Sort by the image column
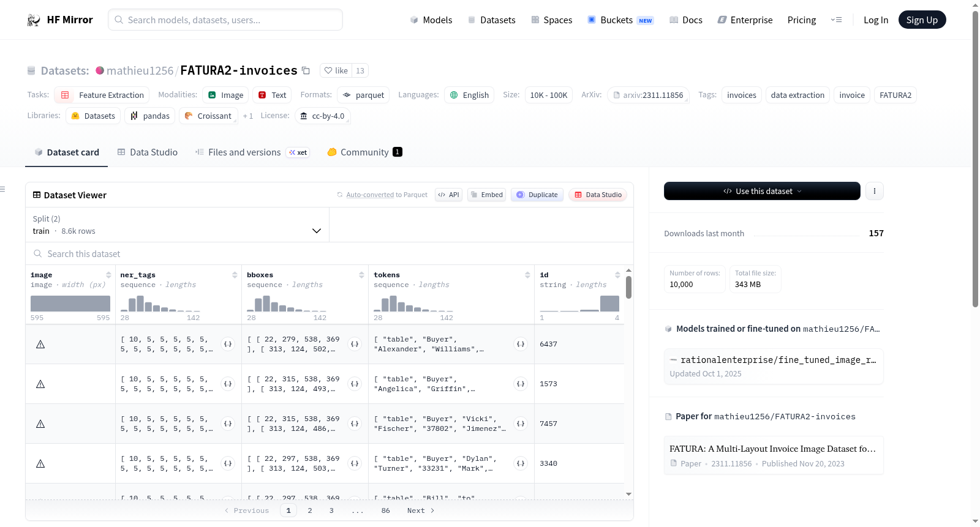The image size is (980, 527). click(x=108, y=275)
